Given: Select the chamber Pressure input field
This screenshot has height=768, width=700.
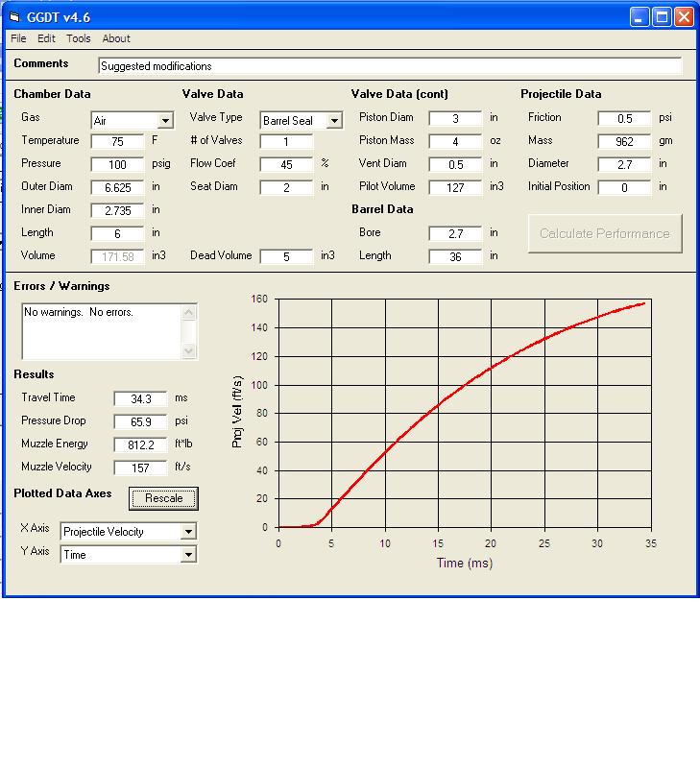Looking at the screenshot, I should (x=117, y=164).
